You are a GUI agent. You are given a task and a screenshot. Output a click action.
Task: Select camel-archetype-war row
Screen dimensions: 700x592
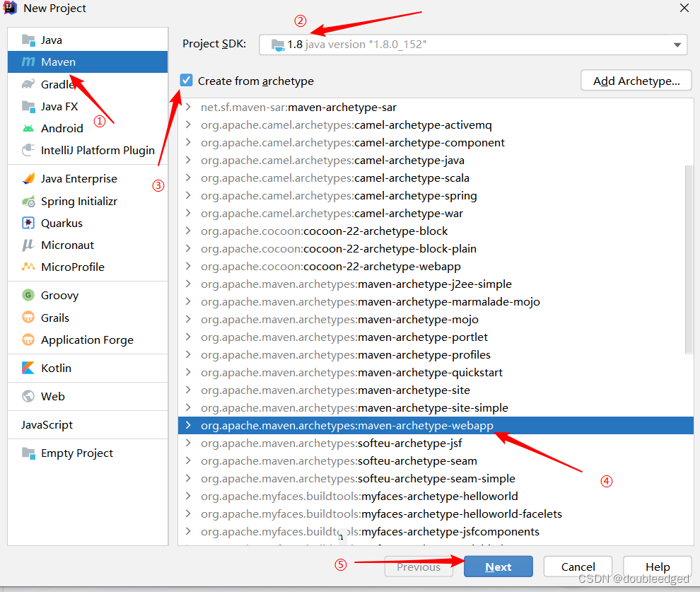click(x=436, y=214)
